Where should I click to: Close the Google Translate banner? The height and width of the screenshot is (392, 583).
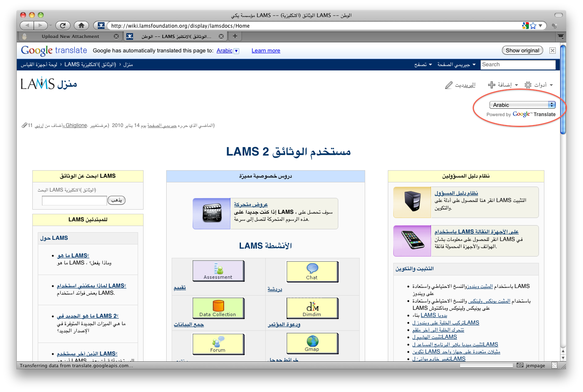pyautogui.click(x=552, y=51)
